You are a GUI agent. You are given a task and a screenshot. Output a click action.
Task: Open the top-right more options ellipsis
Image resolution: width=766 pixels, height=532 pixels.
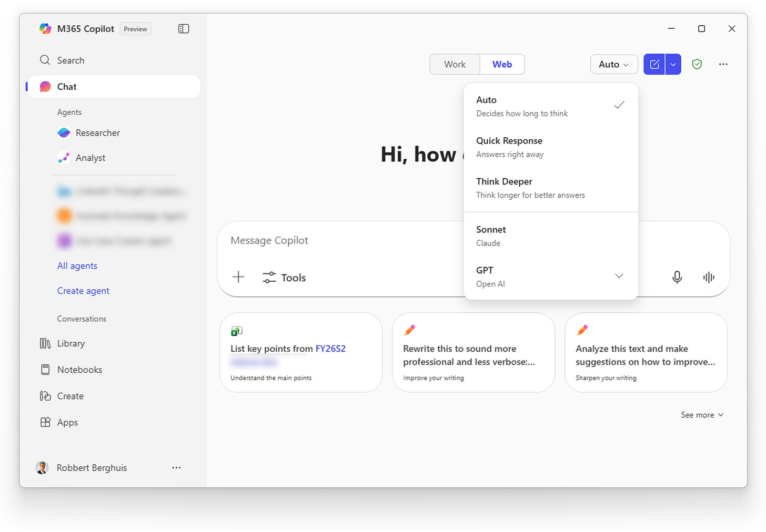[x=723, y=64]
